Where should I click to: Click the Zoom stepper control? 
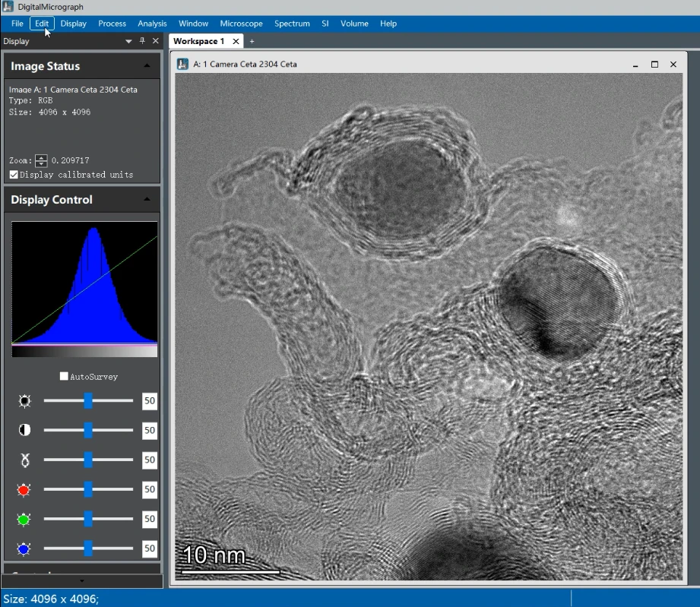click(41, 160)
